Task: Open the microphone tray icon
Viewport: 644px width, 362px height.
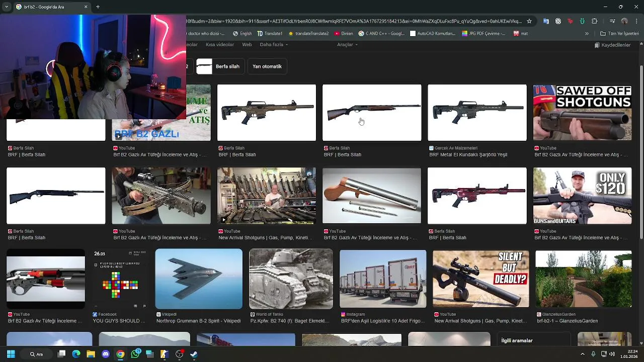Action: point(593,354)
